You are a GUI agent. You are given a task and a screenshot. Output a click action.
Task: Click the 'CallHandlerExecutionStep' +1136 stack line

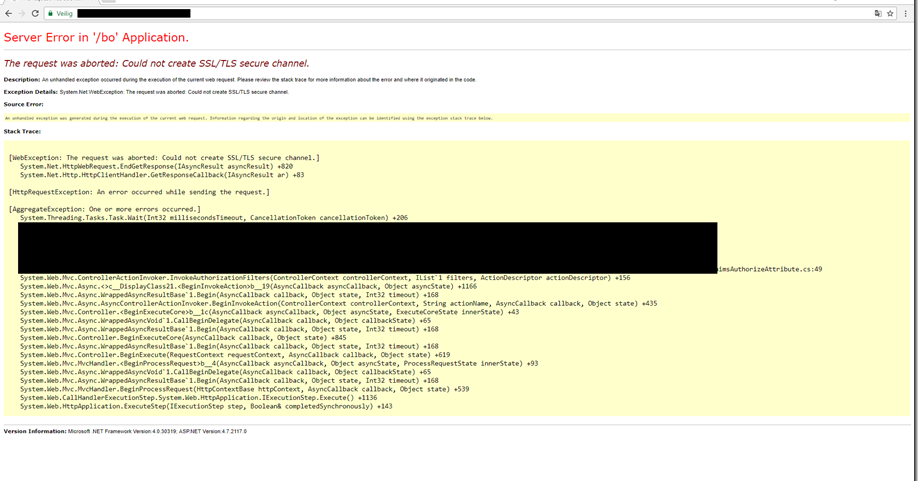click(x=198, y=397)
